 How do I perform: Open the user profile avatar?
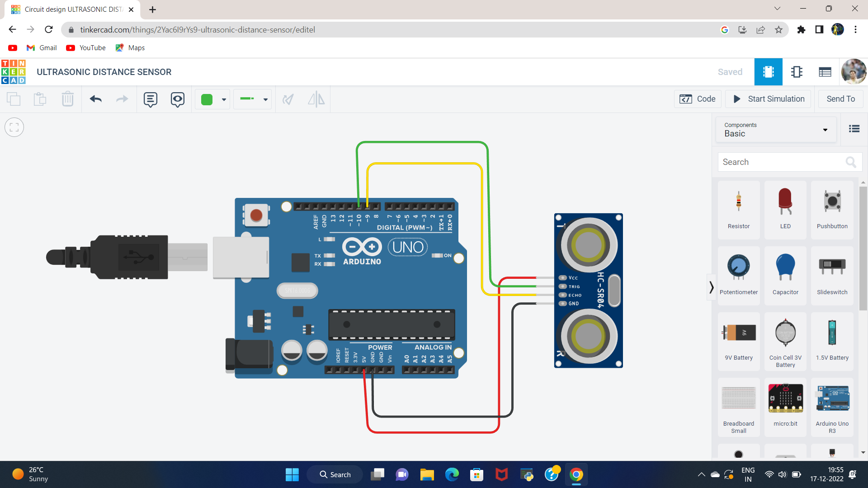pos(854,71)
